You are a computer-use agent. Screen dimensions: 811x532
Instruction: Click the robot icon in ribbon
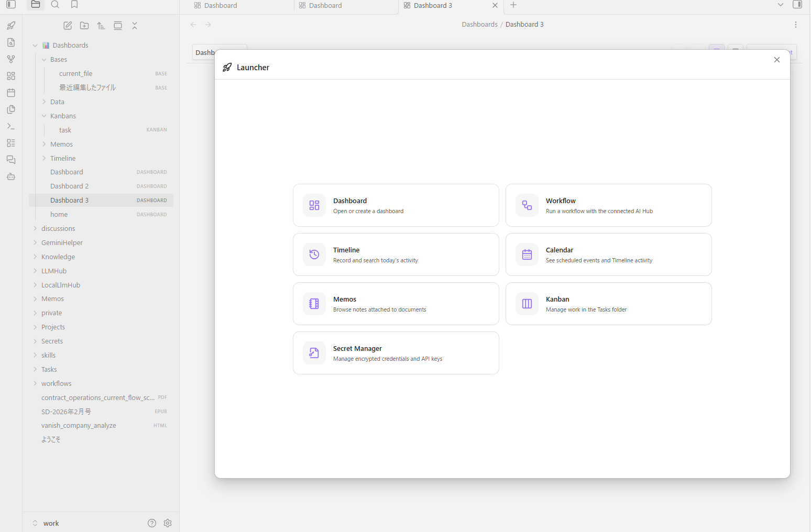(x=11, y=176)
